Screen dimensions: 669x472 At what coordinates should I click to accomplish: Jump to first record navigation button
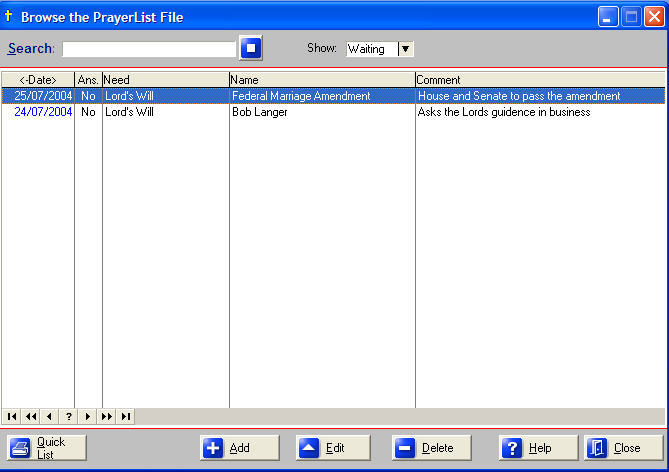point(12,417)
